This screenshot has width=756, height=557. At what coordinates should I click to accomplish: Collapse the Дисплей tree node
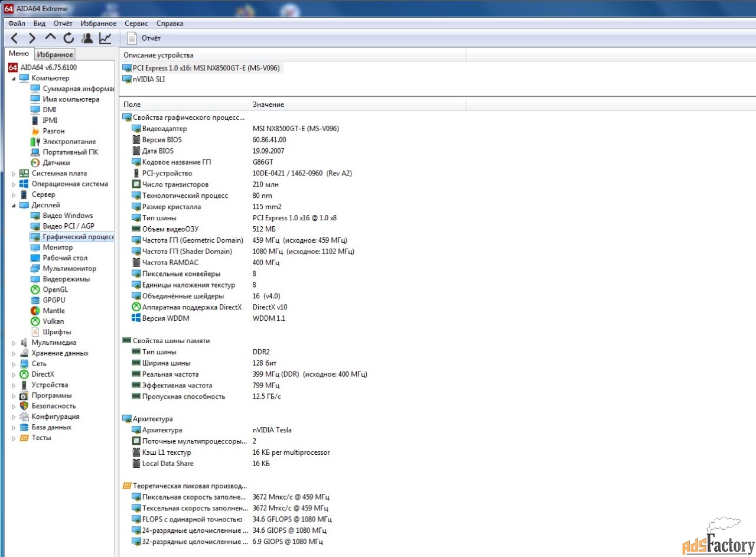[14, 206]
